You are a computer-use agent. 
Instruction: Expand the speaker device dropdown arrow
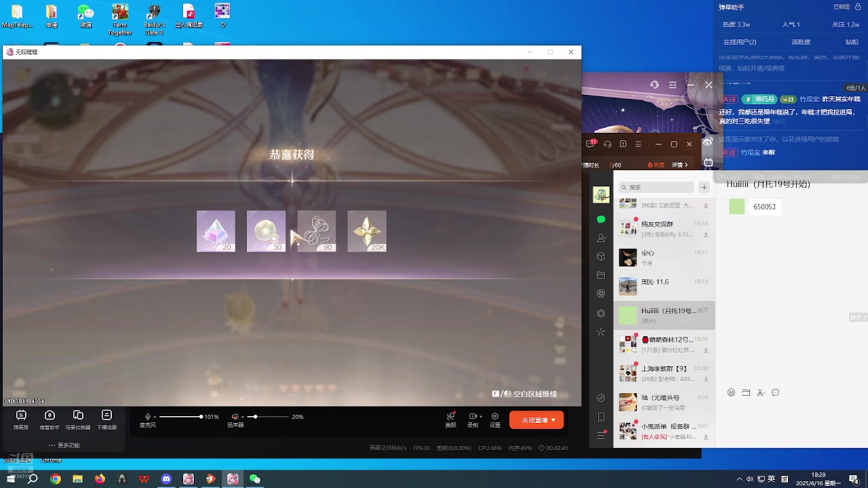coord(243,418)
